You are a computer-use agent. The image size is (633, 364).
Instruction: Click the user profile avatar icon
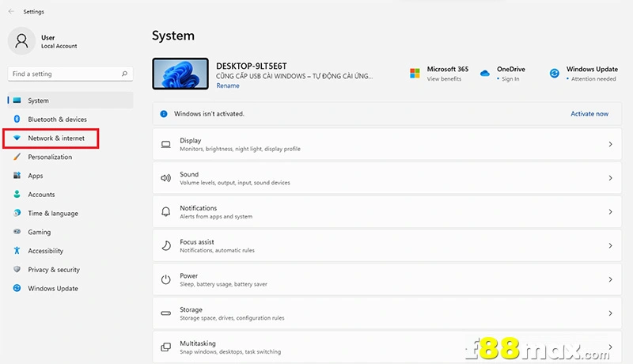(22, 41)
